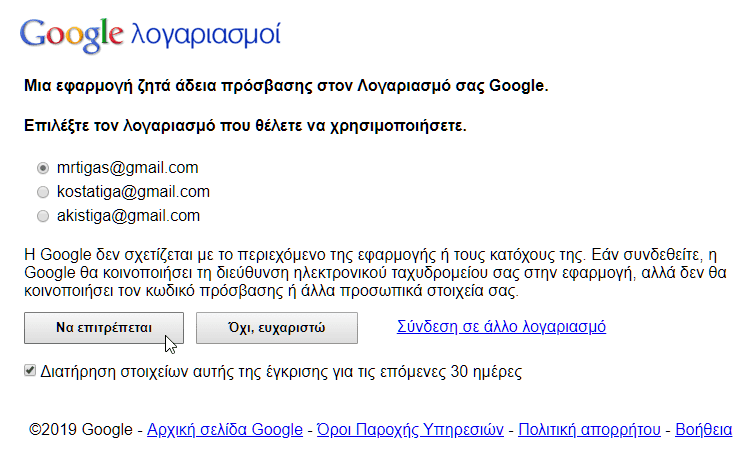This screenshot has height=451, width=746.
Task: Choose the kostatiga@gmail.com account label
Action: 133,191
